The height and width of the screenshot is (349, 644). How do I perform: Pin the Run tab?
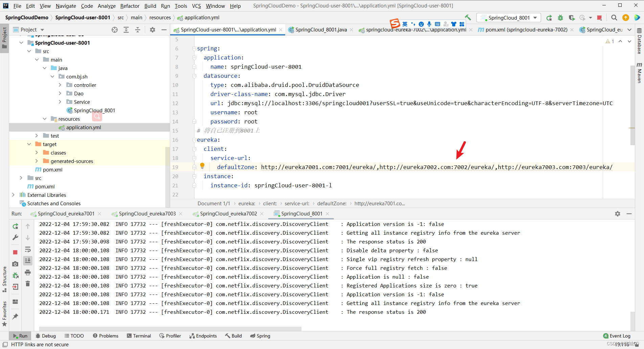point(15,316)
